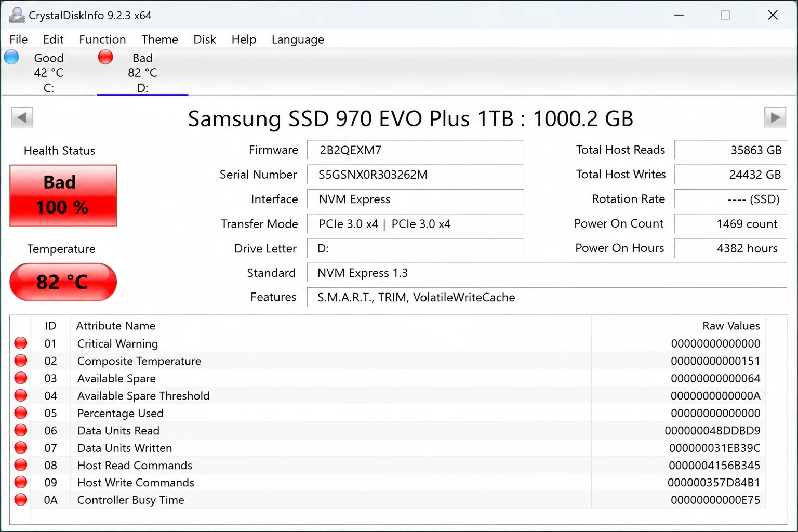This screenshot has height=532, width=798.
Task: Click raw value 00000000000064
Action: tap(715, 378)
